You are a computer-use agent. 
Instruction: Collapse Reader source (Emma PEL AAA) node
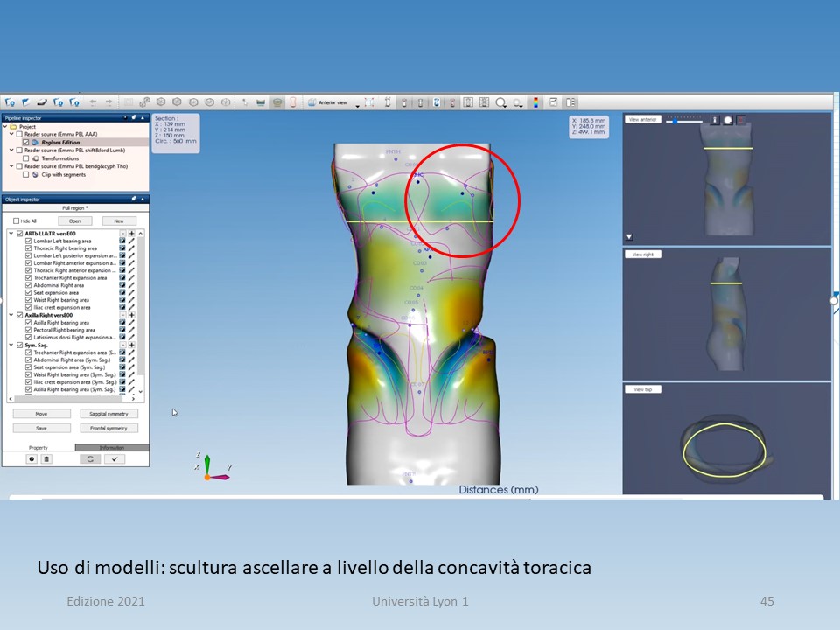pyautogui.click(x=11, y=135)
